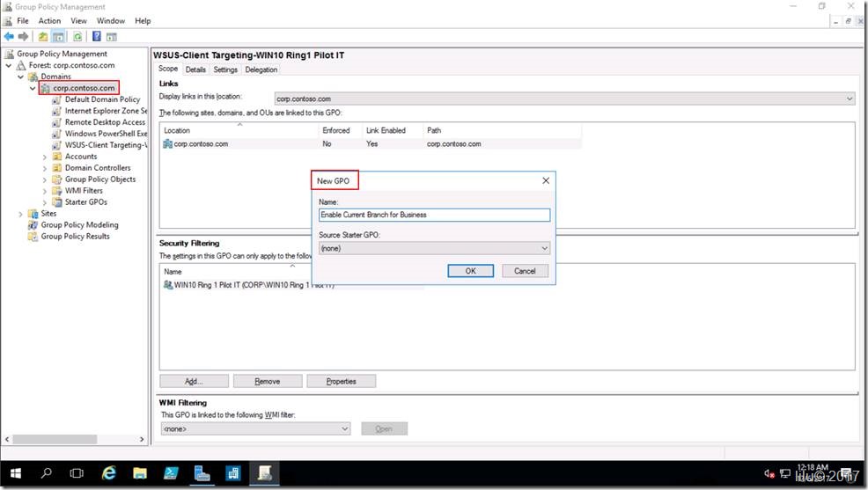Screen dimensions: 868x490
Task: Click Remove under Security Filtering
Action: 268,381
